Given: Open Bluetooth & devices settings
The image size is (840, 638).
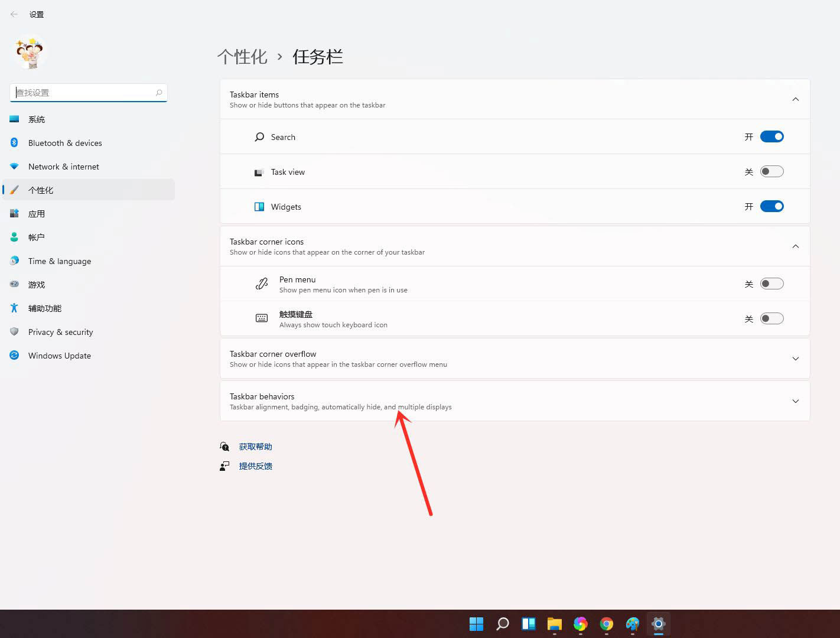Looking at the screenshot, I should point(65,142).
